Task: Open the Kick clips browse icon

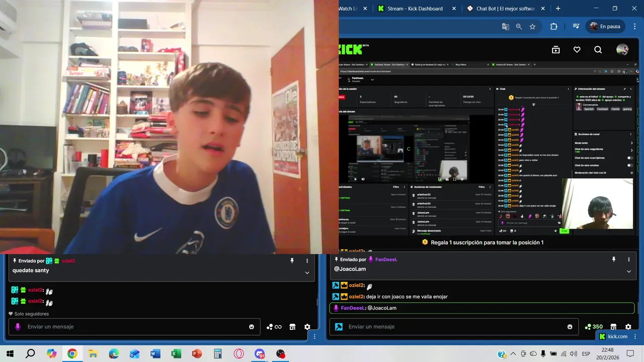Action: [x=555, y=49]
